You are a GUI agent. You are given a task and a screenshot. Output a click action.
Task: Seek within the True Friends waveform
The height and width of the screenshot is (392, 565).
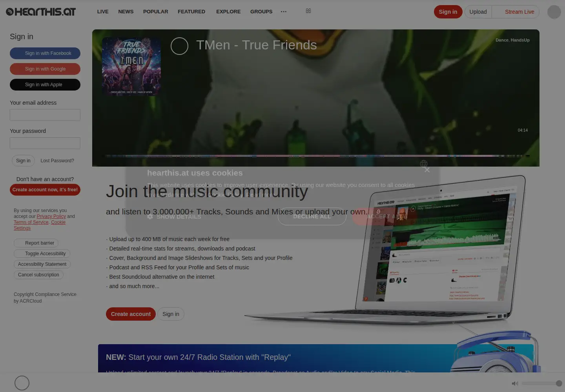(x=317, y=156)
